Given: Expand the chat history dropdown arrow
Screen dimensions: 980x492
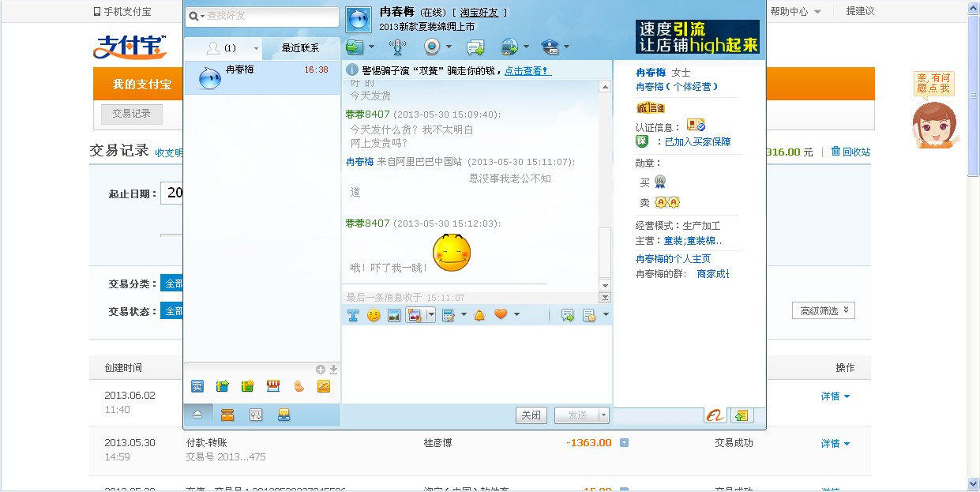Looking at the screenshot, I should (606, 315).
